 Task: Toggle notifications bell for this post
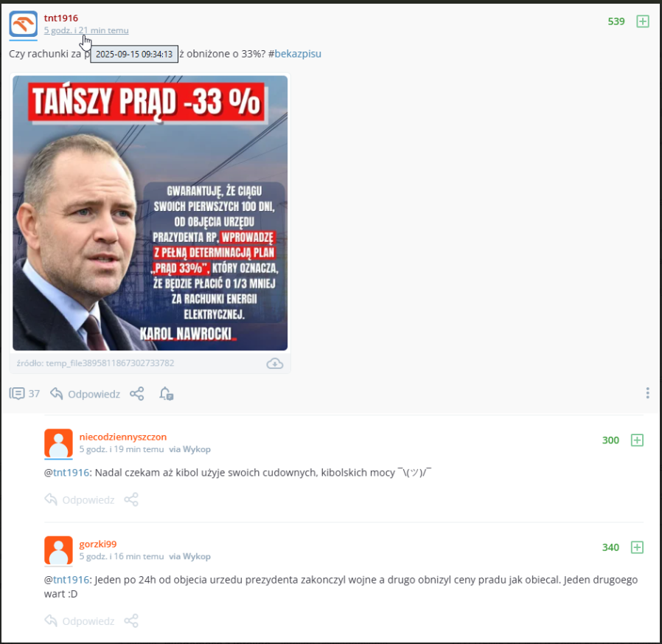point(166,394)
